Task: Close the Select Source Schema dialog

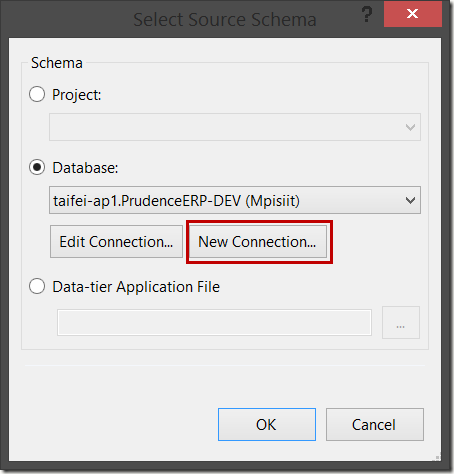Action: [x=413, y=14]
